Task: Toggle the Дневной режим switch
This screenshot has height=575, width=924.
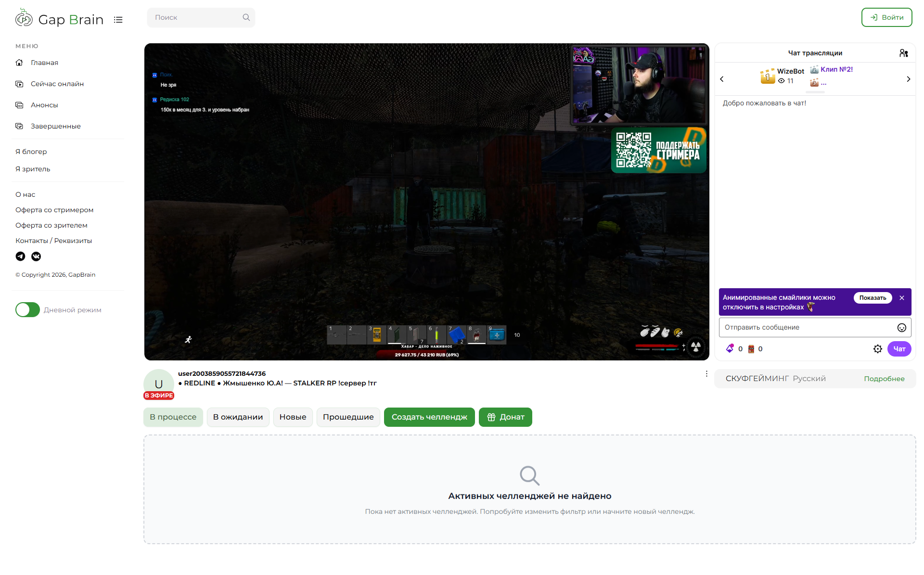Action: point(27,310)
